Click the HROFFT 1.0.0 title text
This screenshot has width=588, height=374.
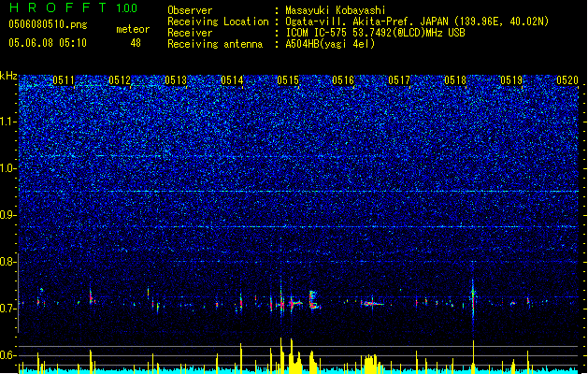click(73, 7)
